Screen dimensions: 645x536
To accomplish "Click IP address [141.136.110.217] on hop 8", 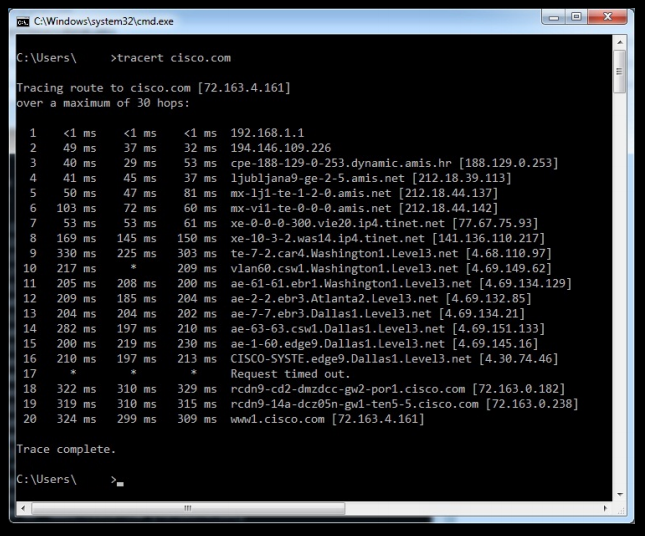I will click(x=488, y=239).
